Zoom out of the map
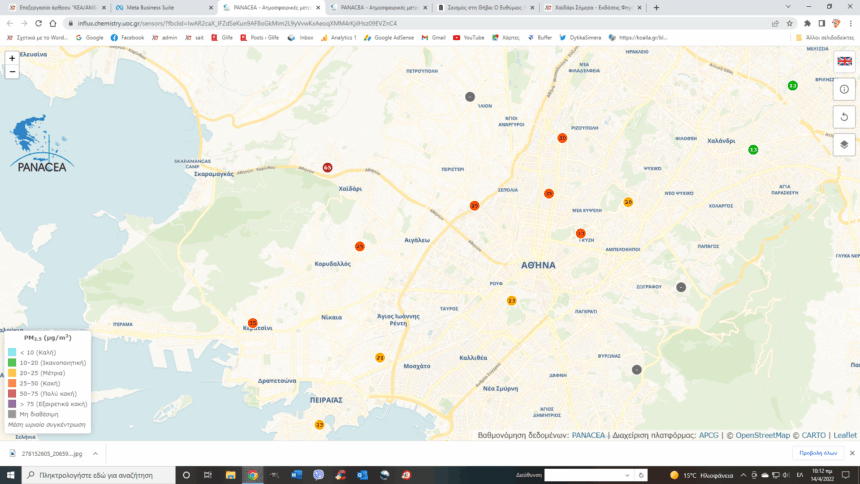The image size is (860, 484). 12,72
